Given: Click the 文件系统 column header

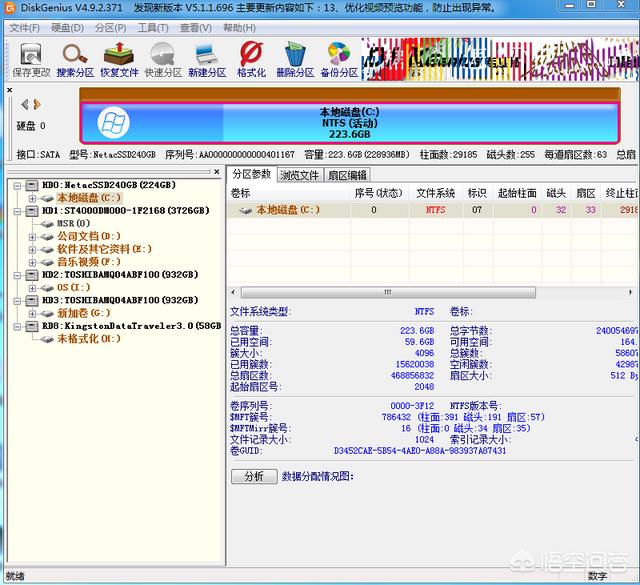Looking at the screenshot, I should click(436, 193).
